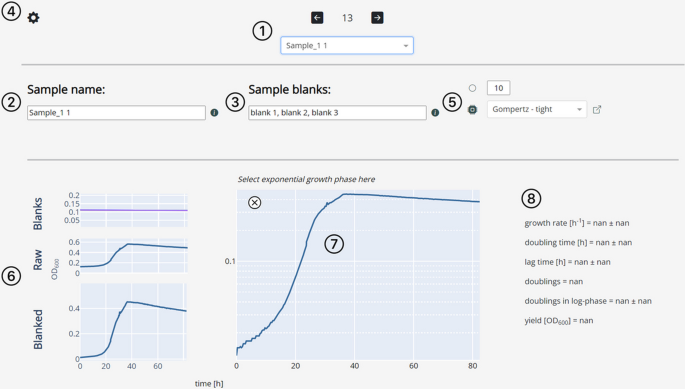The height and width of the screenshot is (389, 685).
Task: Show info icon next to Sample name
Action: click(214, 113)
